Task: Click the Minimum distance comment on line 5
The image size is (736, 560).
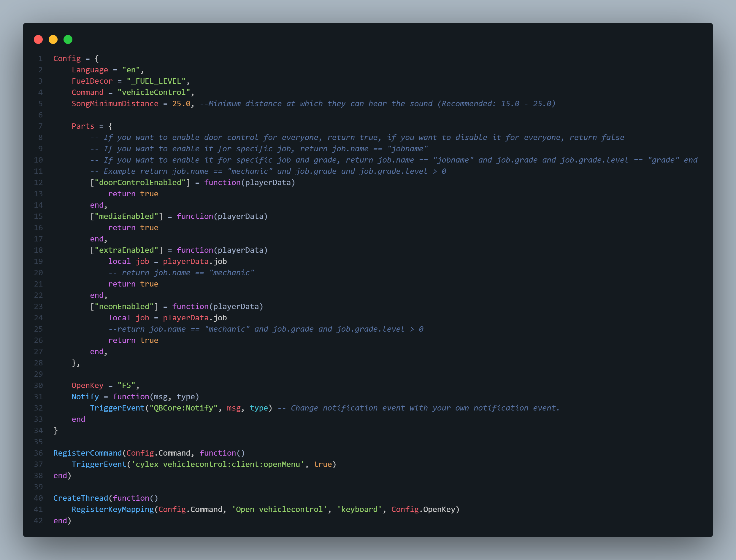Action: click(377, 104)
